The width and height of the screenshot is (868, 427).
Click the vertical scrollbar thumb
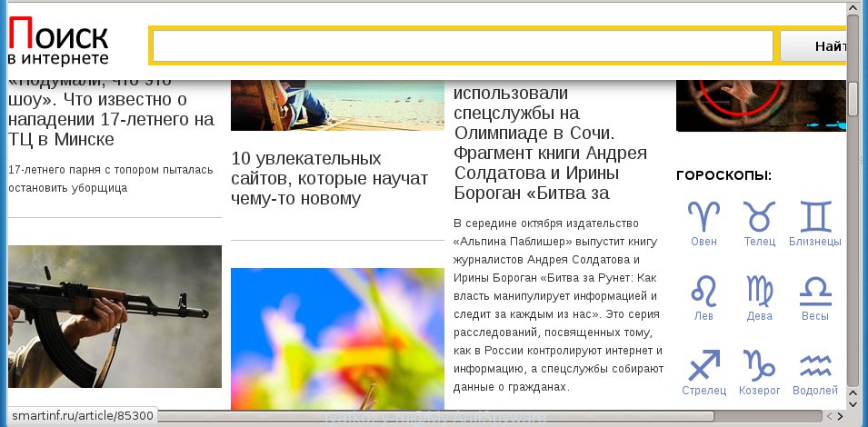tap(854, 99)
